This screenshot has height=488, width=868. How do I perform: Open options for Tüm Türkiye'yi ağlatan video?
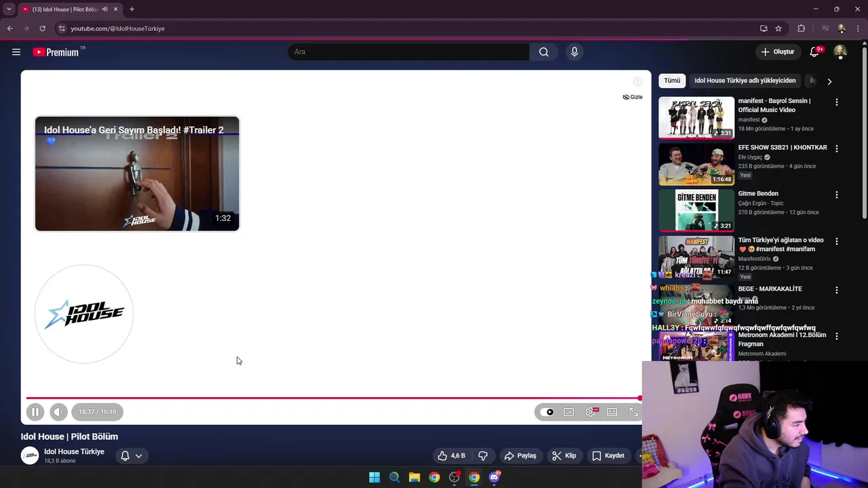836,241
